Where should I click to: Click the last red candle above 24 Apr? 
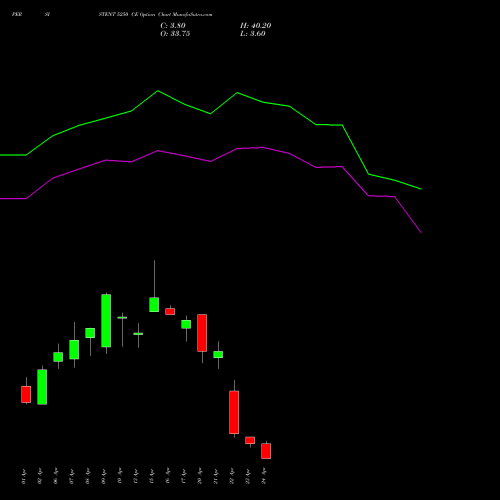pos(266,451)
